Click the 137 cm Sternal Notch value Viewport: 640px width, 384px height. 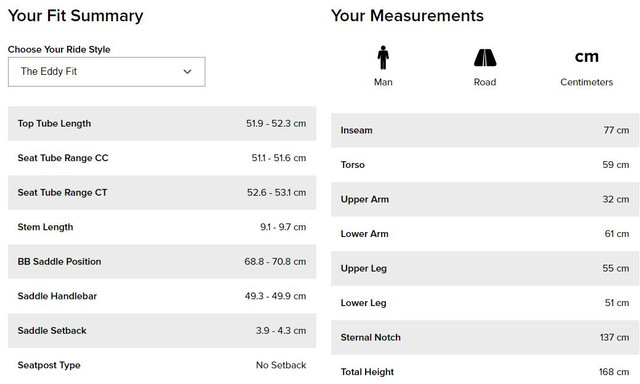pos(614,337)
